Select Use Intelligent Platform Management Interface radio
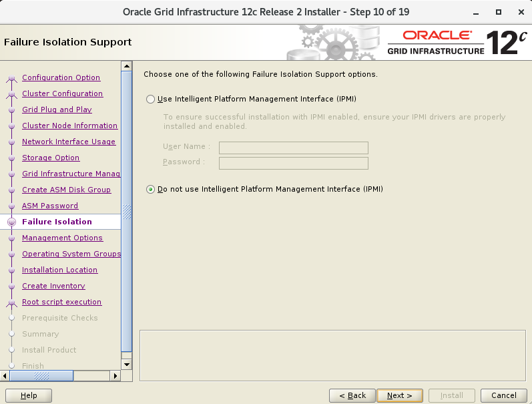Screen dimensions: 532x404 pos(150,99)
